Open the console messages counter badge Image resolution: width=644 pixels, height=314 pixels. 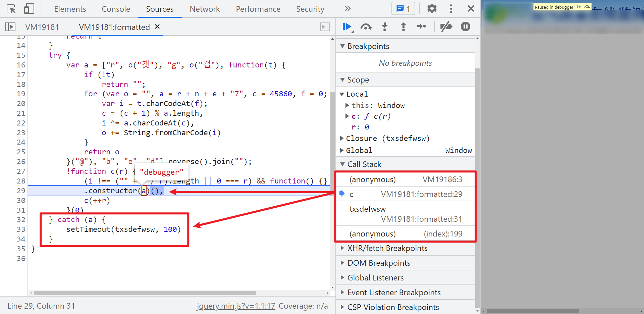click(403, 9)
